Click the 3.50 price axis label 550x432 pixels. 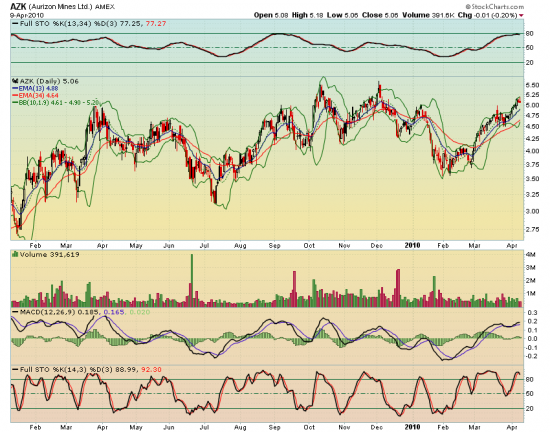532,179
